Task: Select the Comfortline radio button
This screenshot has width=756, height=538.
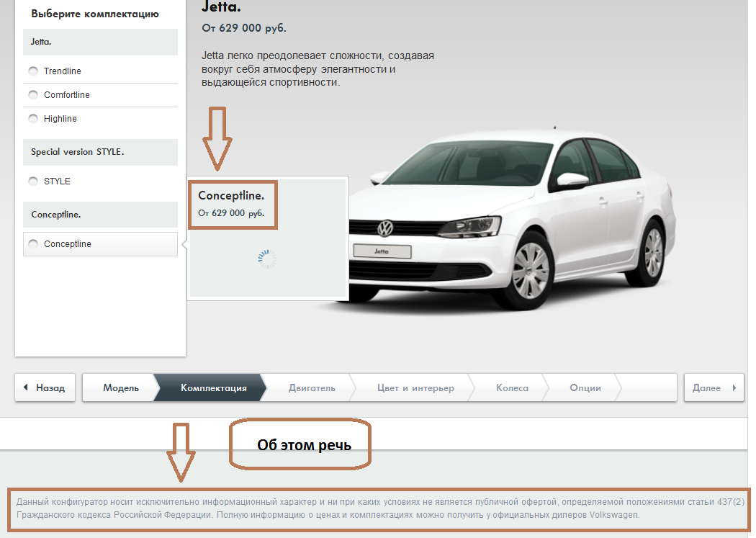Action: 33,95
